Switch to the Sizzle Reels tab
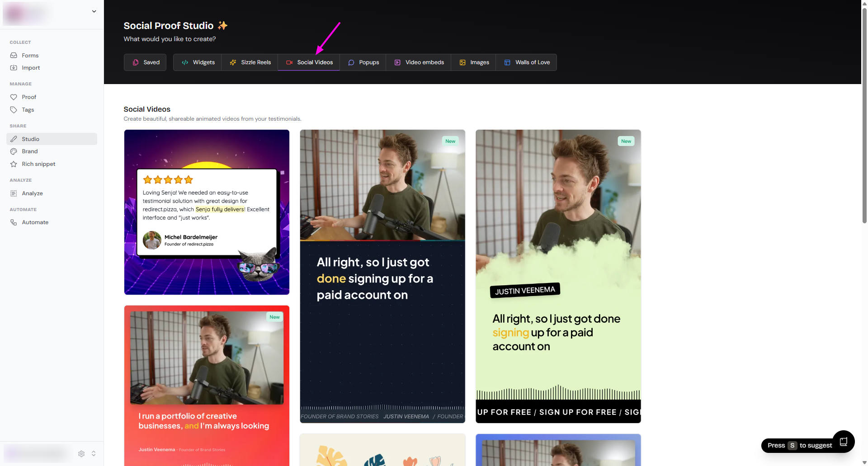This screenshot has height=466, width=868. 250,62
